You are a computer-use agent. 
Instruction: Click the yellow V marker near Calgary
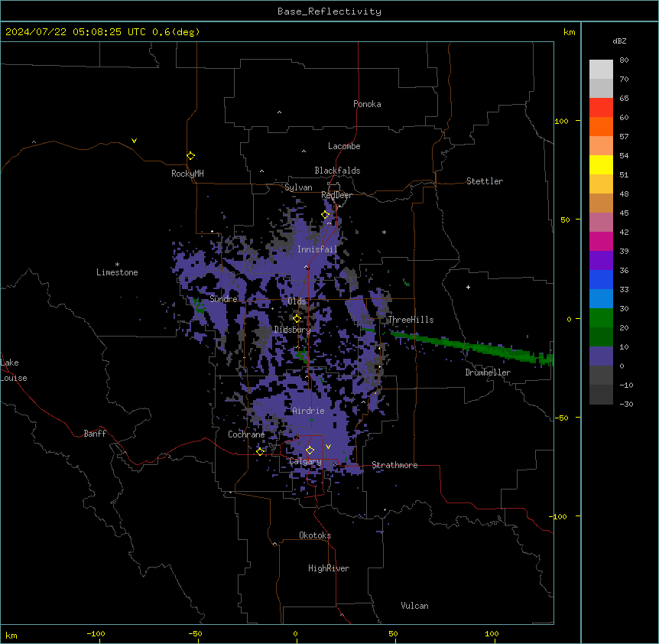(x=328, y=447)
